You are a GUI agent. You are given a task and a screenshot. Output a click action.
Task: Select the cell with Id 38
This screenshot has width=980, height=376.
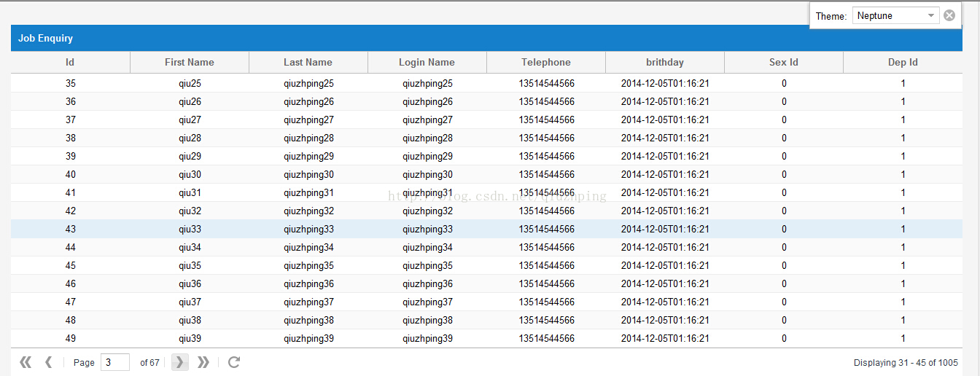click(70, 138)
